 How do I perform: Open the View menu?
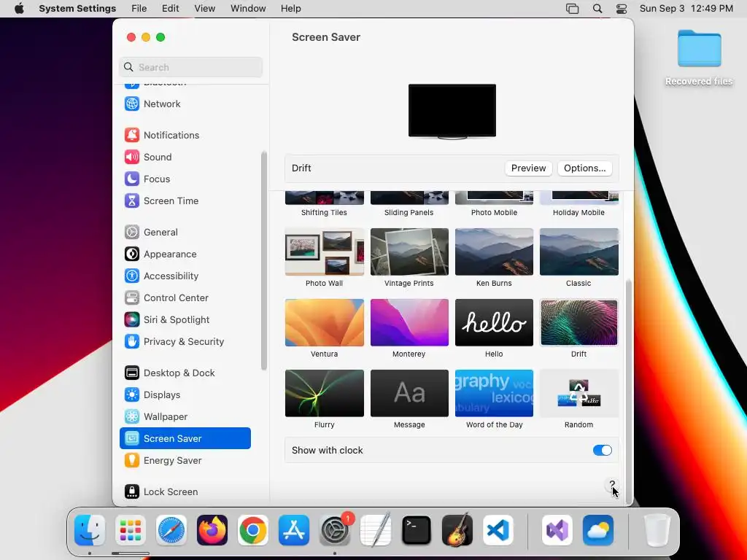tap(204, 9)
